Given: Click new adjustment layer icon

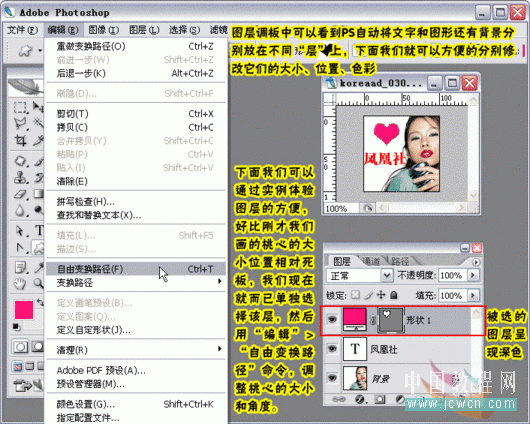Looking at the screenshot, I should pos(400,400).
